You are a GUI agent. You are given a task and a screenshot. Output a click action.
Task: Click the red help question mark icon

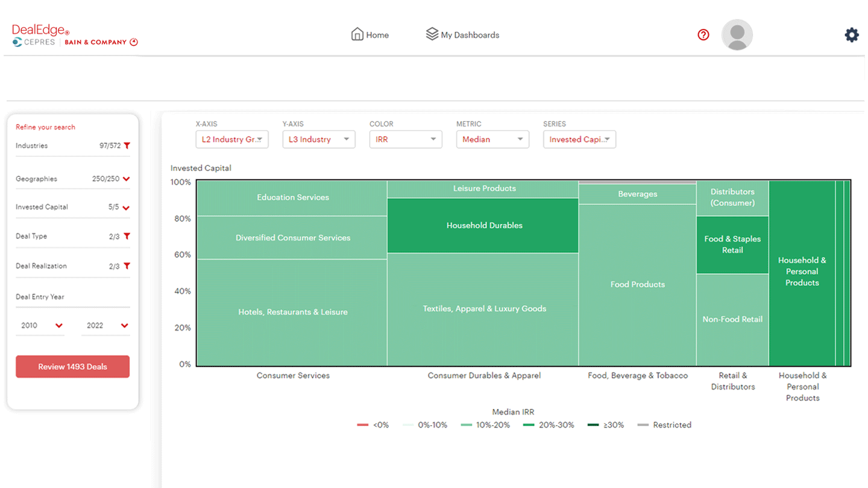tap(703, 35)
